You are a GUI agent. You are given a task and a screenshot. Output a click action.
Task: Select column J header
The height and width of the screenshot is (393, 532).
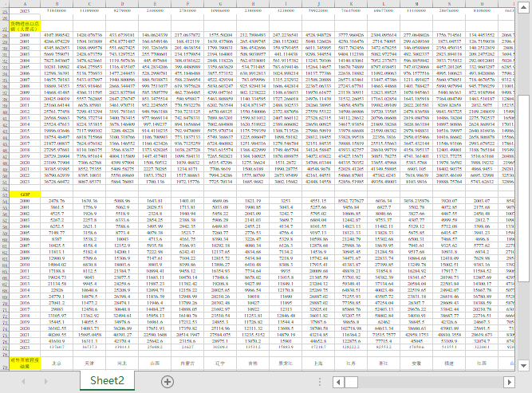[x=318, y=4]
